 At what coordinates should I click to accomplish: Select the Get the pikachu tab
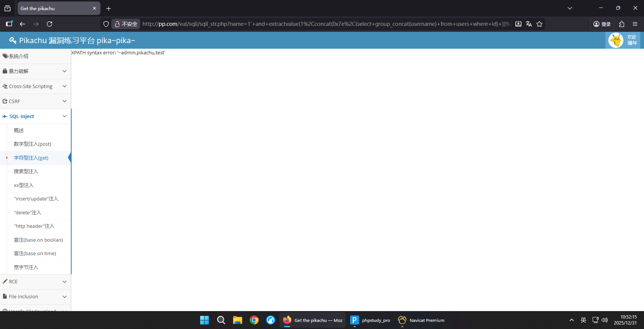pyautogui.click(x=59, y=8)
